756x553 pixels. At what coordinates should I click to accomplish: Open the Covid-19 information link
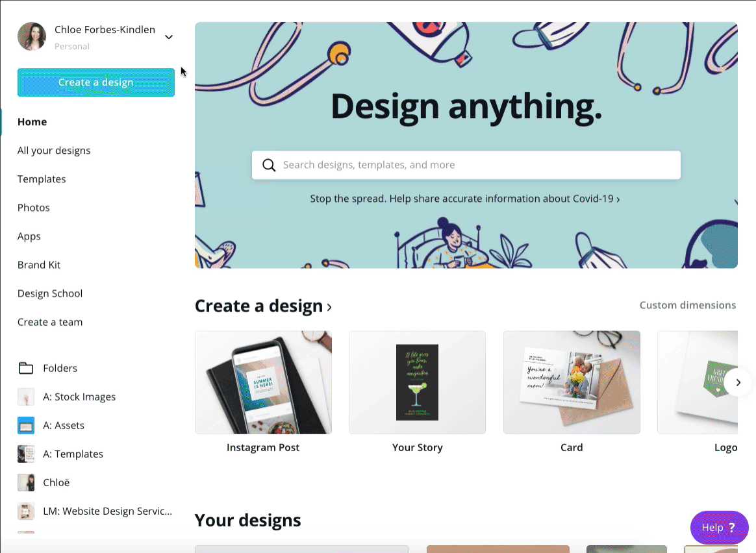pyautogui.click(x=465, y=199)
